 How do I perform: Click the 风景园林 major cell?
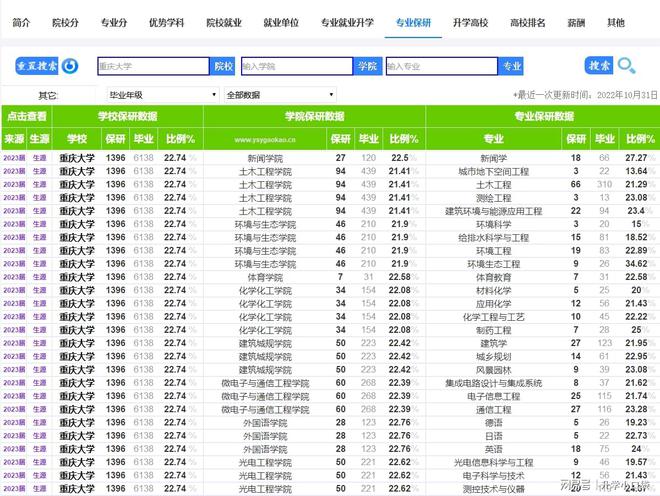click(x=493, y=370)
